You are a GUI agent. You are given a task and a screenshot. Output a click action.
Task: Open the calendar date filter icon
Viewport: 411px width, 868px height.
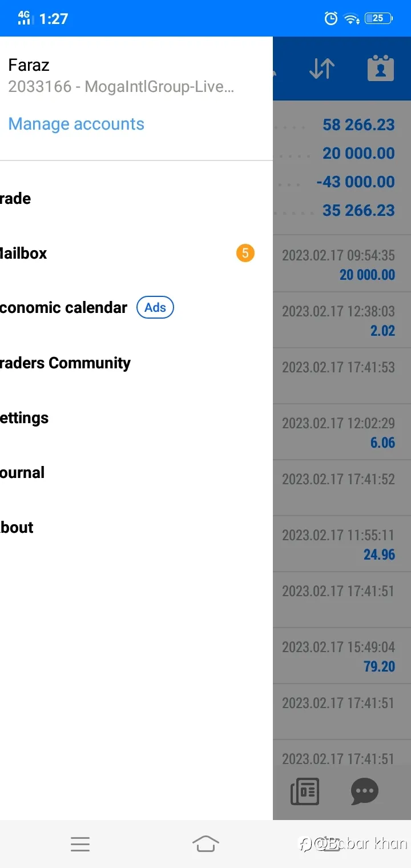[380, 68]
